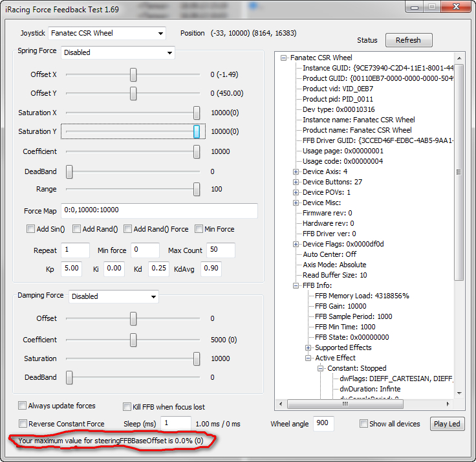Enable Kill FFB when focus lost
476x462 pixels.
(x=127, y=407)
